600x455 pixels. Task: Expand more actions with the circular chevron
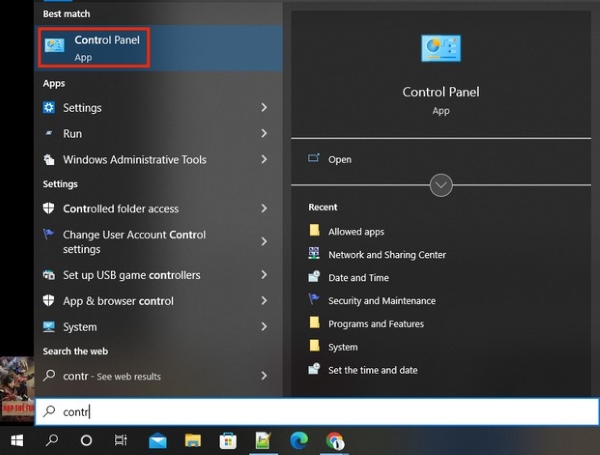pyautogui.click(x=441, y=185)
